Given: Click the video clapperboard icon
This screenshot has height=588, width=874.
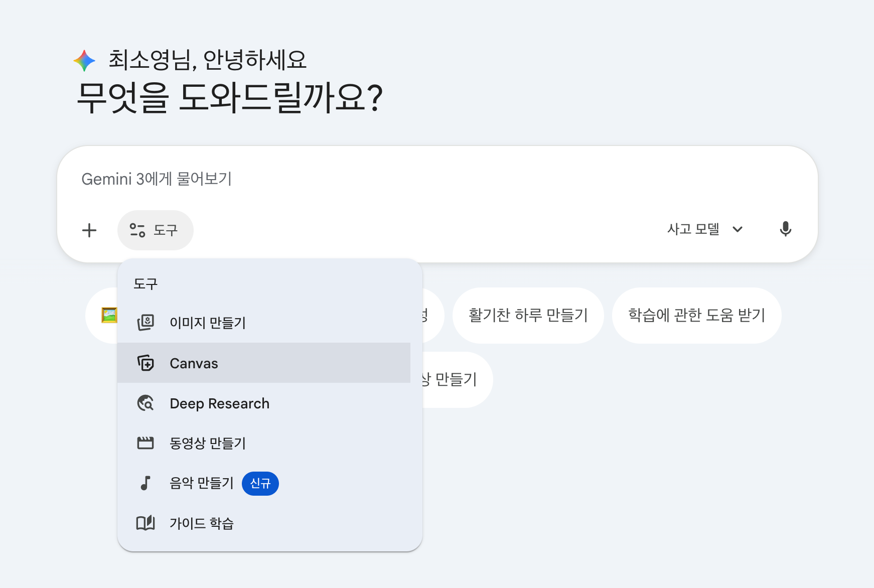Looking at the screenshot, I should [x=145, y=443].
